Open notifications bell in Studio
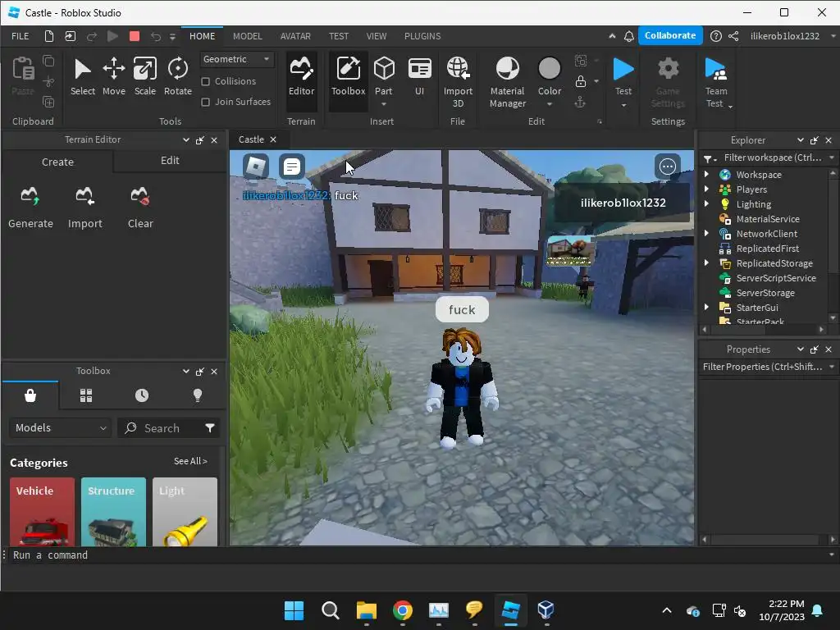 629,36
